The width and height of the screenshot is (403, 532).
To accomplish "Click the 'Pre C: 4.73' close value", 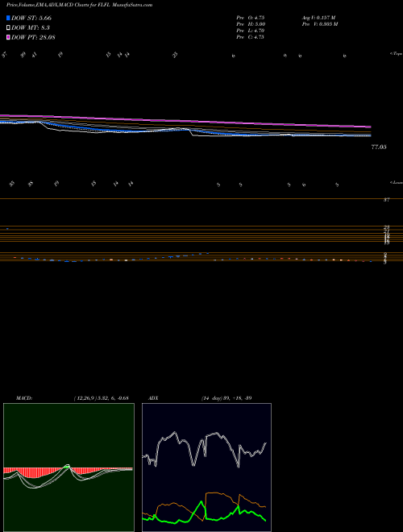I will pos(250,37).
